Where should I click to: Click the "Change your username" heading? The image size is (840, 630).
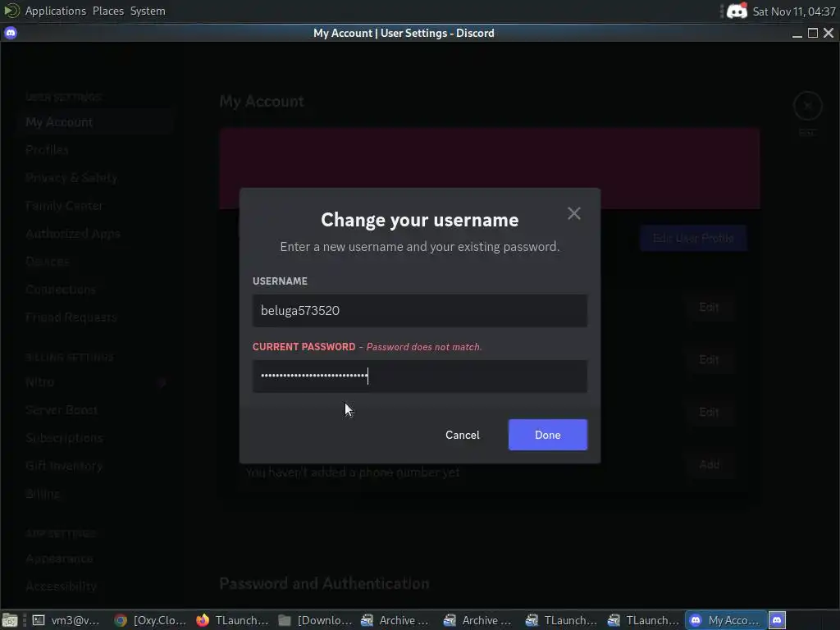click(419, 220)
